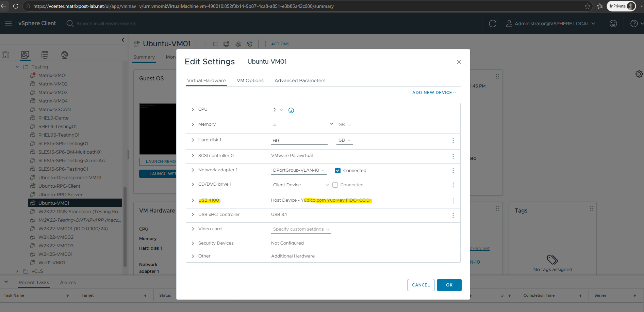This screenshot has width=644, height=312.
Task: Expand the CPU hardware row
Action: pyautogui.click(x=193, y=109)
